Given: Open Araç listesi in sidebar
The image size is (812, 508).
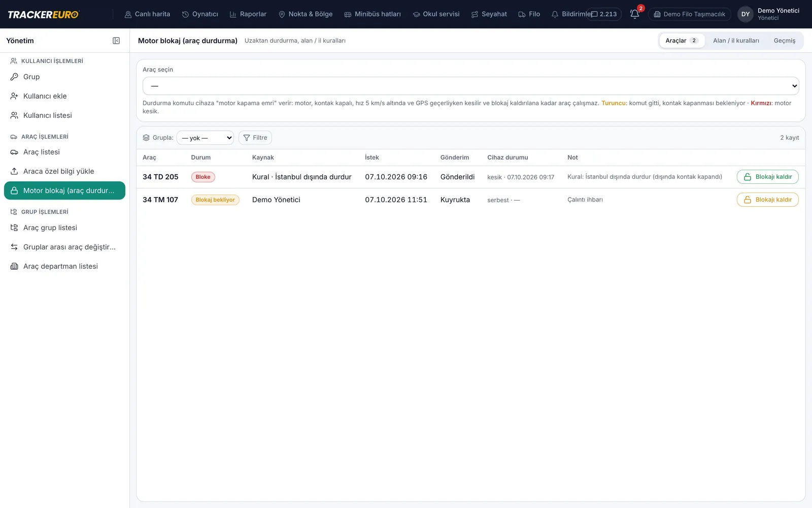Looking at the screenshot, I should pyautogui.click(x=64, y=152).
